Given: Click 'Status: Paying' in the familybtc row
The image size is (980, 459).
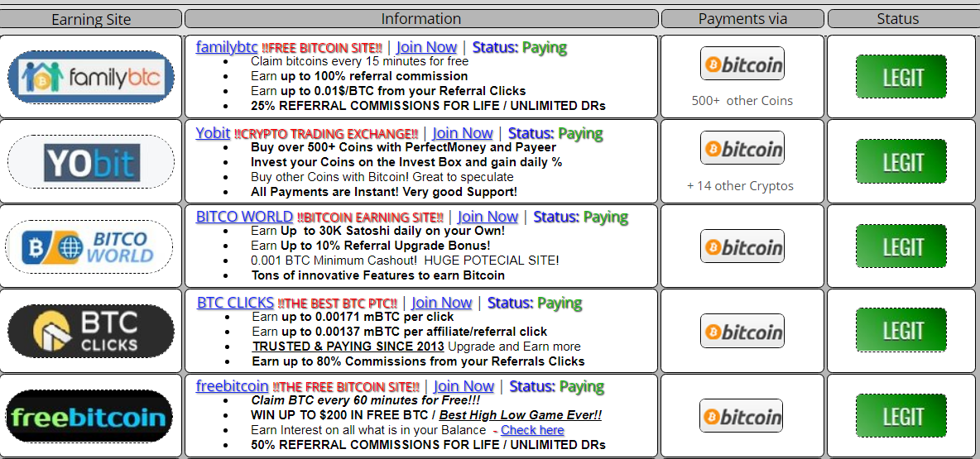Looking at the screenshot, I should click(519, 47).
